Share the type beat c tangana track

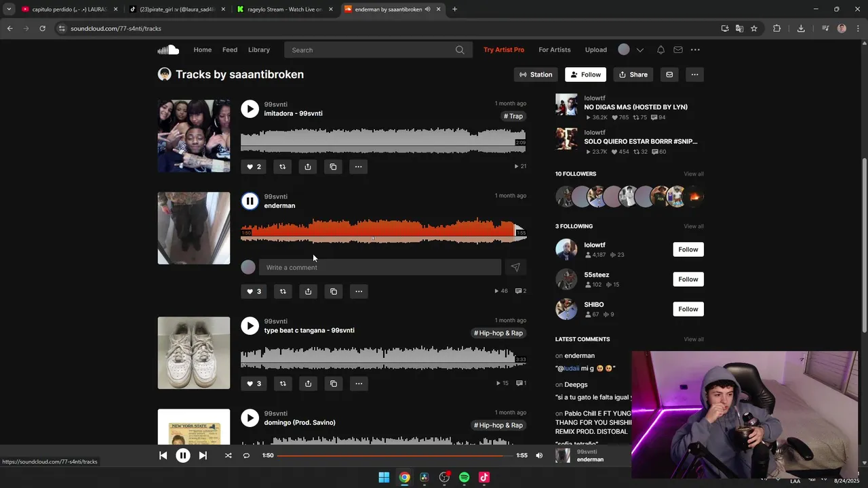click(x=308, y=384)
